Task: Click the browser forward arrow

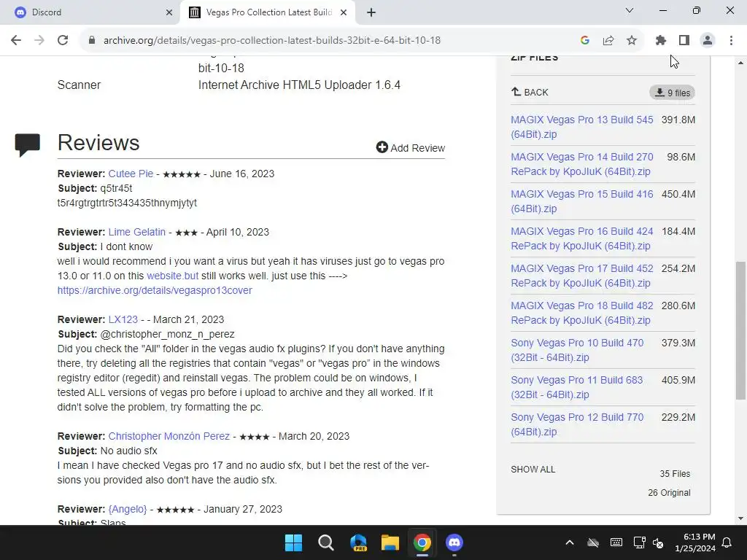Action: click(x=39, y=40)
